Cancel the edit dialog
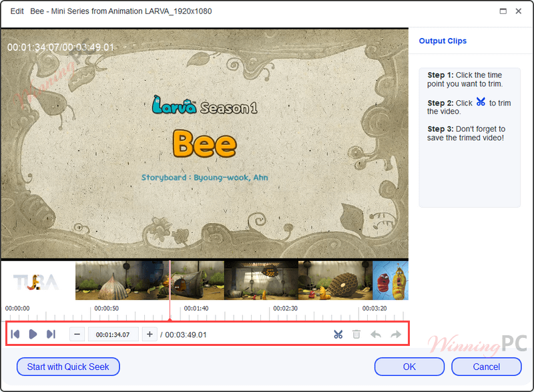The image size is (534, 392). [487, 367]
